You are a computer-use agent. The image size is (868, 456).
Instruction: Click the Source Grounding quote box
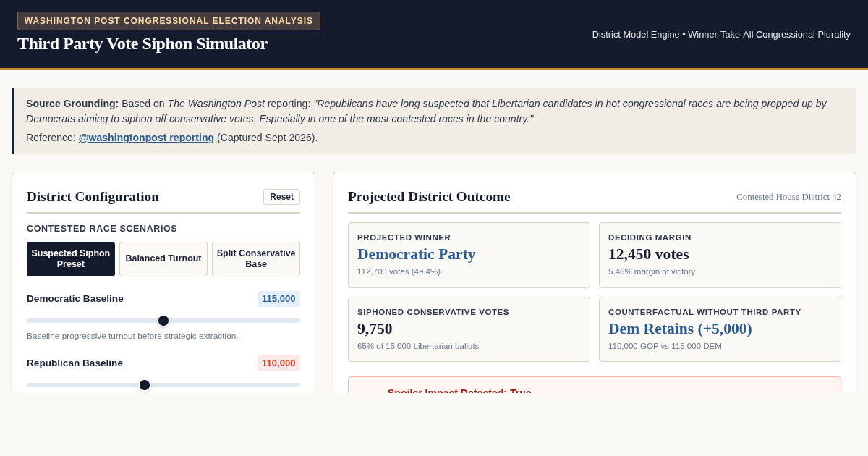click(434, 121)
